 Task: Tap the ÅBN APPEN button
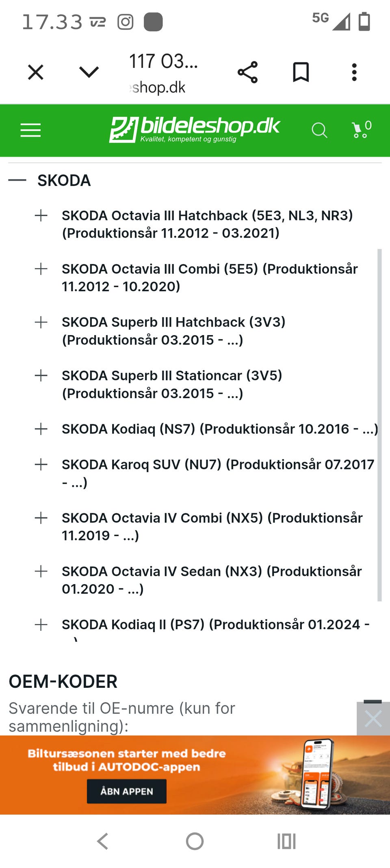point(127,791)
